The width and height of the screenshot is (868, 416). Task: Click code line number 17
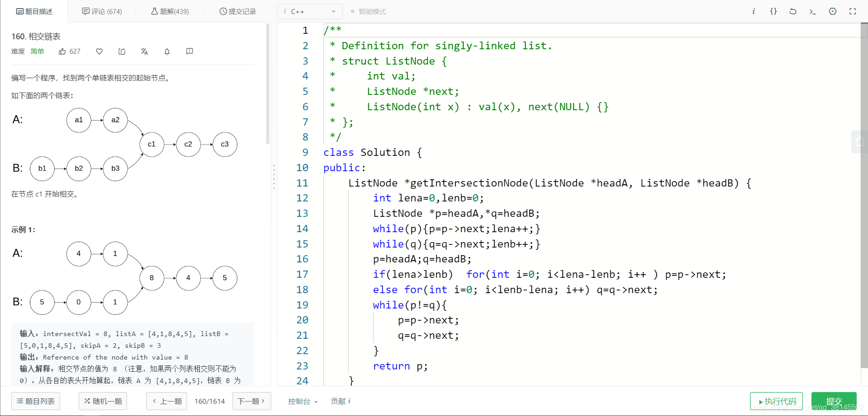coord(302,274)
